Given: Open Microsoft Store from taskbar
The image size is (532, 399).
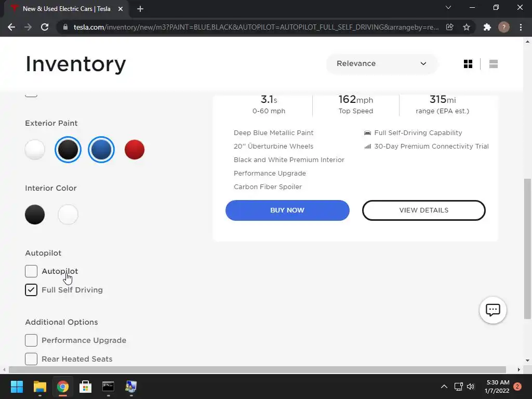Looking at the screenshot, I should click(x=86, y=387).
